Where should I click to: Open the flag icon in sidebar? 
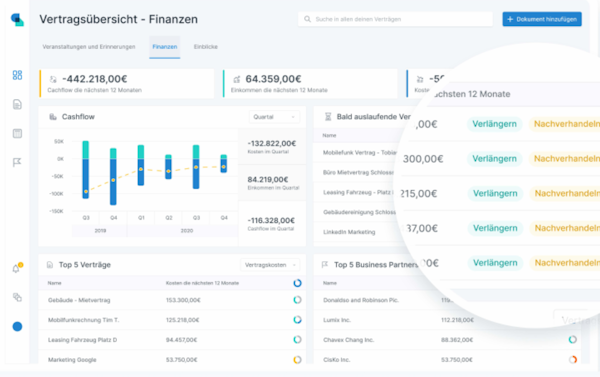point(17,162)
